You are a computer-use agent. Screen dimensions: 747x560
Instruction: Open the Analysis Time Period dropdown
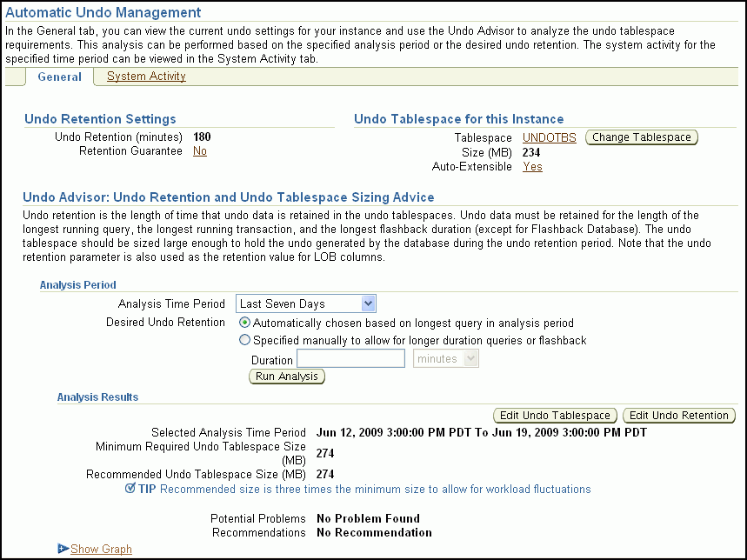305,303
